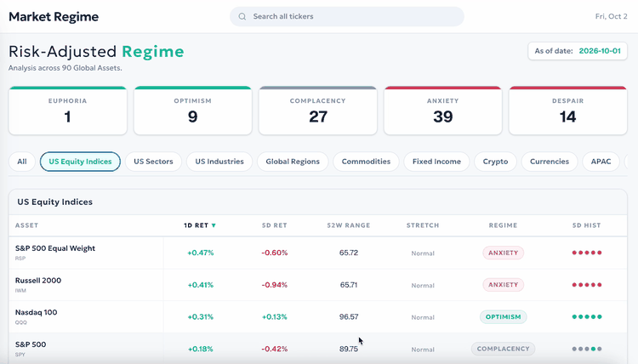Click the ANXIETY badge for S&P 500 Equal Weight
This screenshot has height=364, width=638.
coord(504,253)
